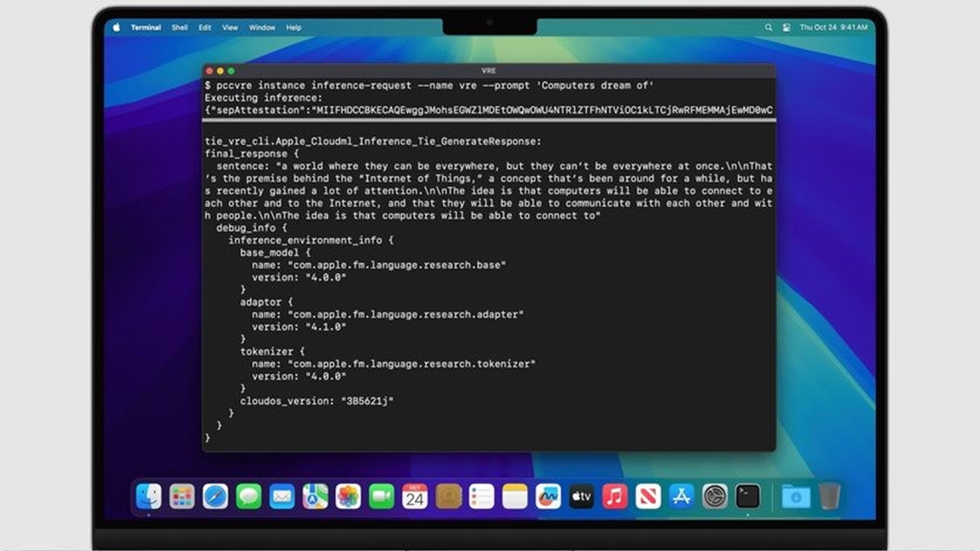The width and height of the screenshot is (980, 551).
Task: Launch the App Store from the Dock
Action: (681, 497)
